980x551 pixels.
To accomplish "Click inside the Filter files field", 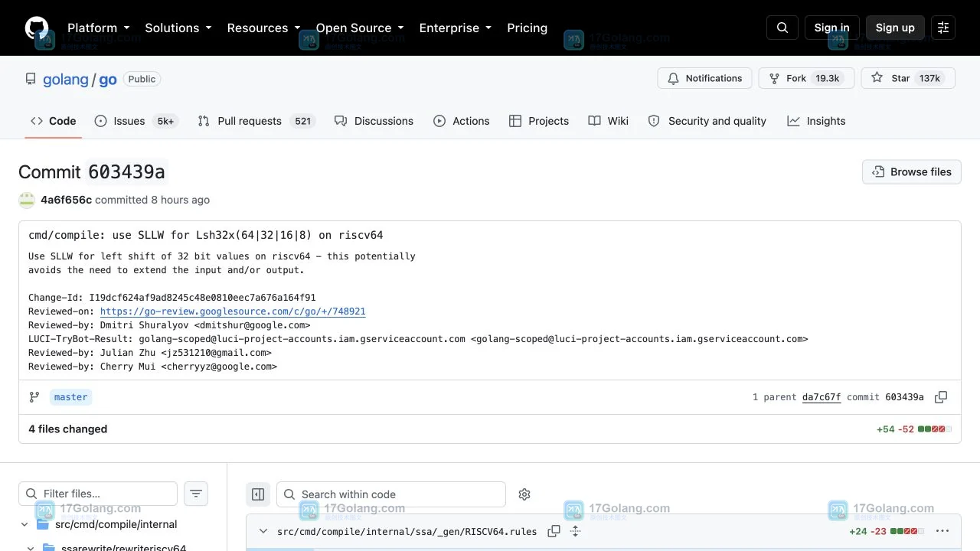I will click(98, 494).
